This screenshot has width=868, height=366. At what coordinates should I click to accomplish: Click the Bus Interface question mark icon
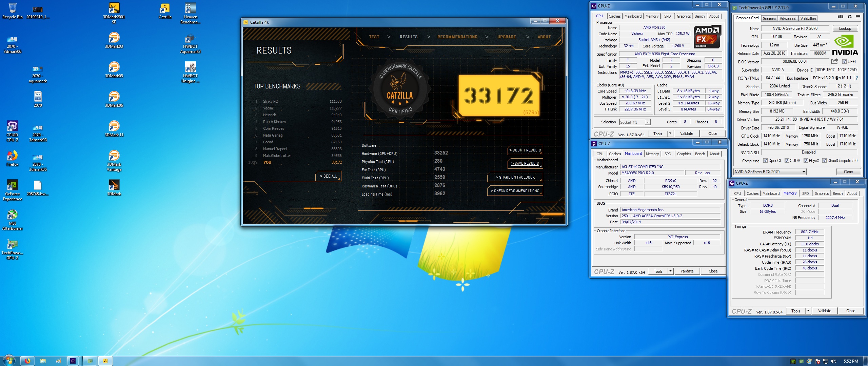(x=857, y=78)
